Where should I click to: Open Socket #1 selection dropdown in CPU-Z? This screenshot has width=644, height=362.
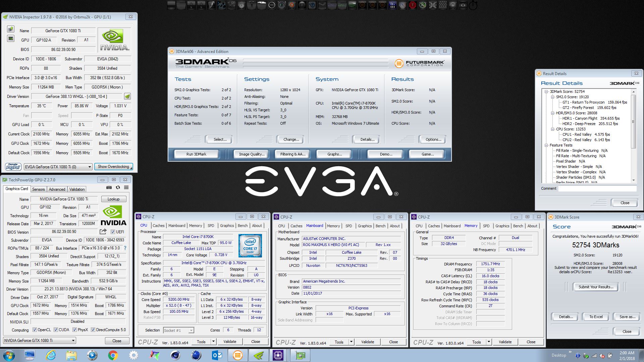[178, 330]
